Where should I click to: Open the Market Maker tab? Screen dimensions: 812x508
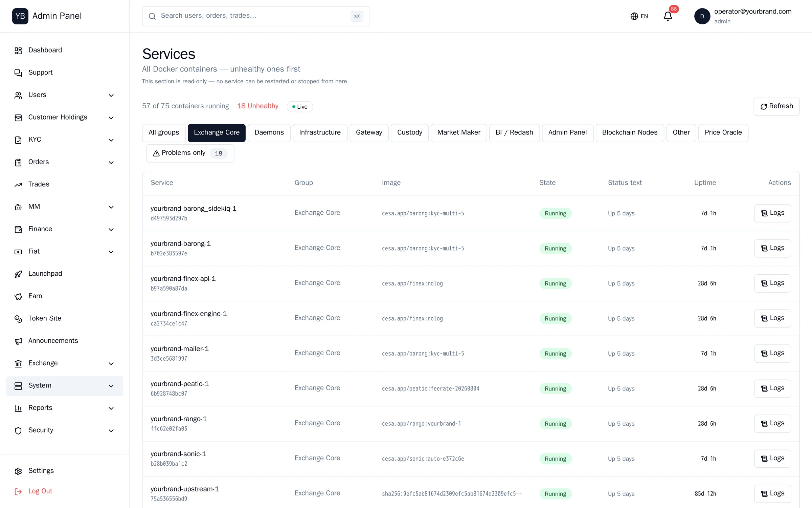click(x=459, y=133)
